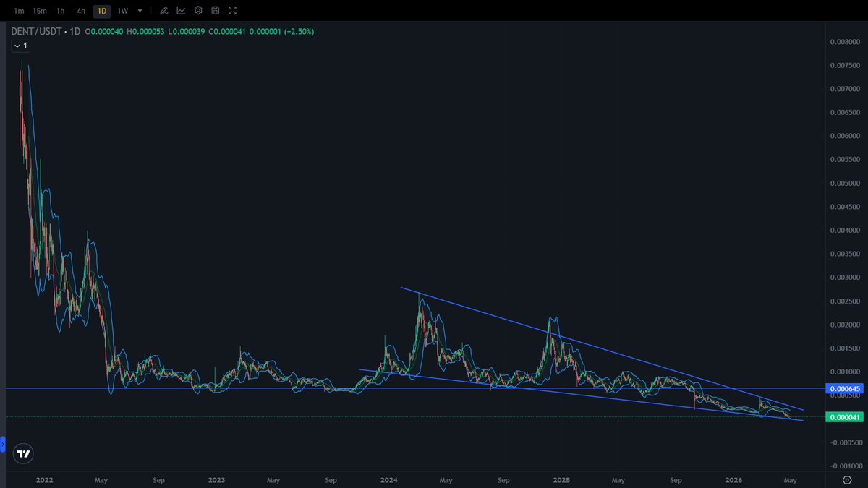
Task: Click the 0.008000 price axis label
Action: (x=846, y=42)
